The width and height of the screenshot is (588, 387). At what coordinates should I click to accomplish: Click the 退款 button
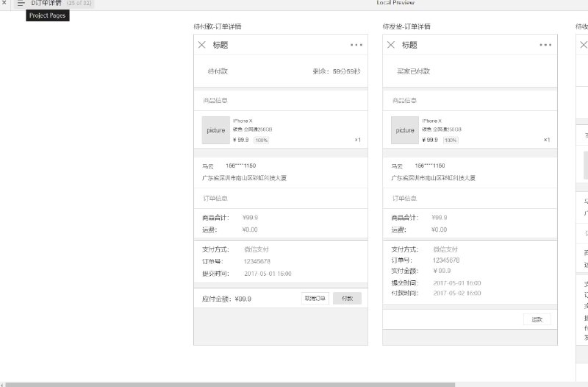537,319
